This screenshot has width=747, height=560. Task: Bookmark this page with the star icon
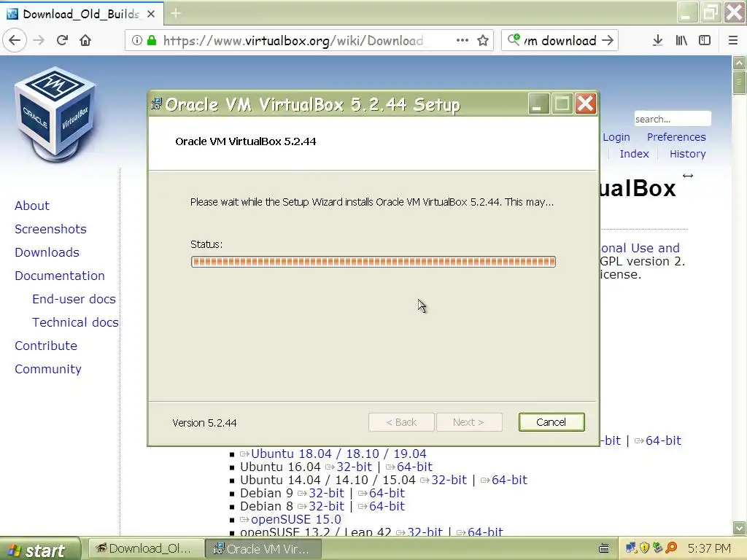coord(483,41)
